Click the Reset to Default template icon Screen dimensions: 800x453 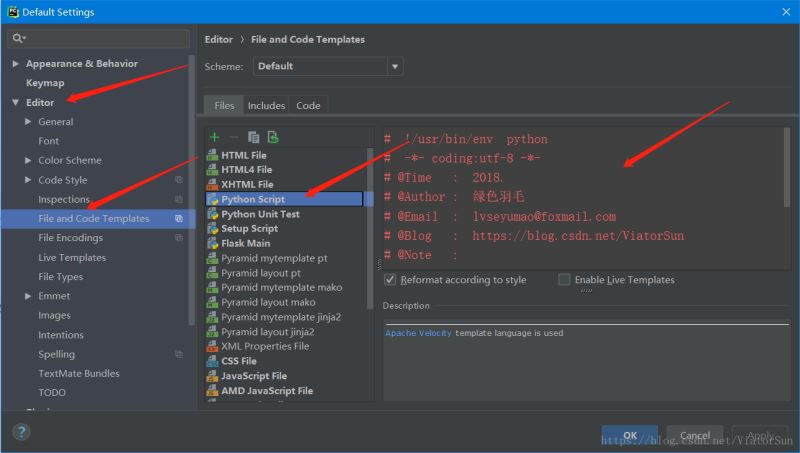pos(273,137)
